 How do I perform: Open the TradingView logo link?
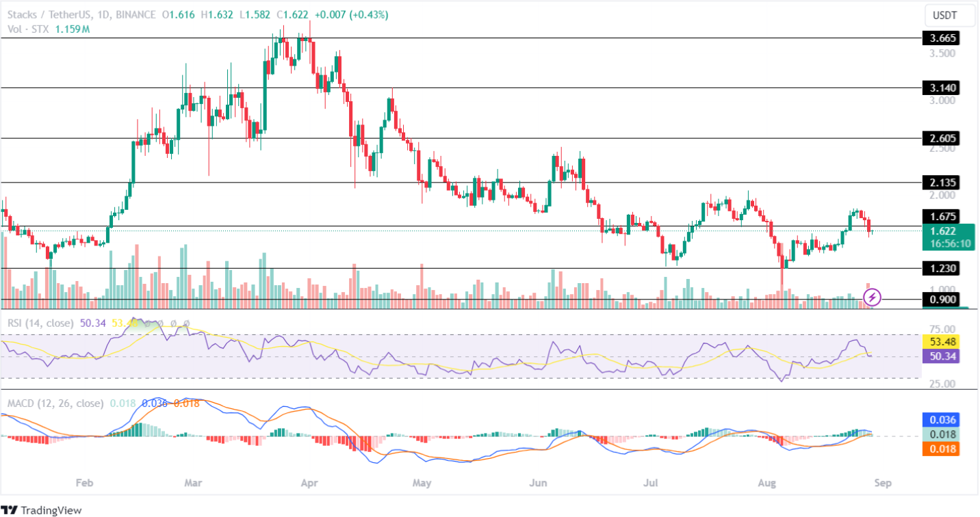42,510
